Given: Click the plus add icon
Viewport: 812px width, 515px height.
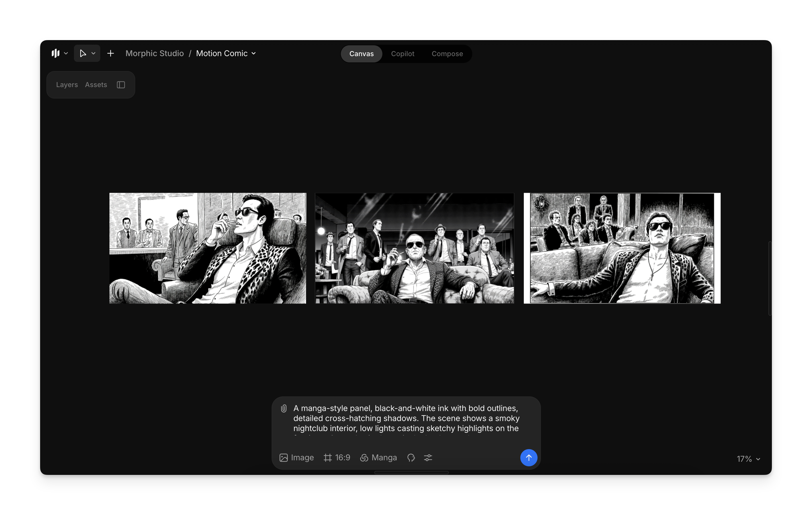Looking at the screenshot, I should (111, 53).
